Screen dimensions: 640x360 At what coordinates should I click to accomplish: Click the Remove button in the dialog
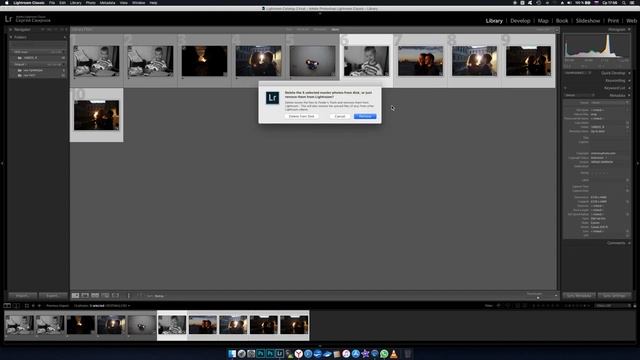365,116
